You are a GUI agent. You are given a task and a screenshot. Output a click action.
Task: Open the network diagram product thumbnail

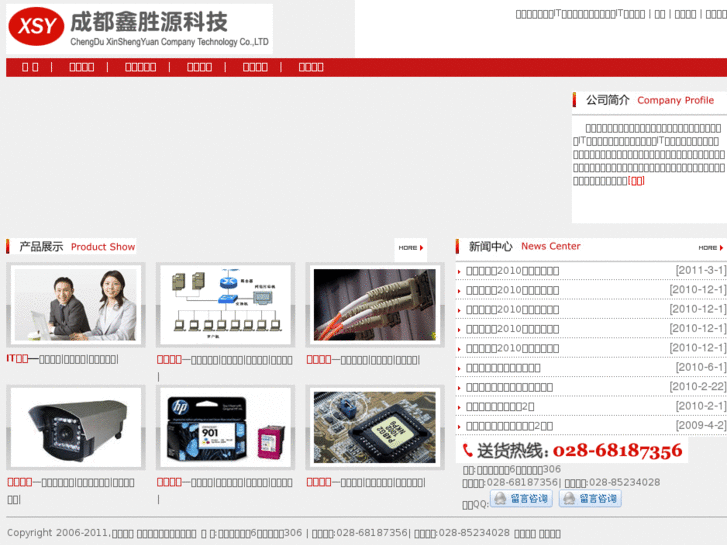[225, 305]
